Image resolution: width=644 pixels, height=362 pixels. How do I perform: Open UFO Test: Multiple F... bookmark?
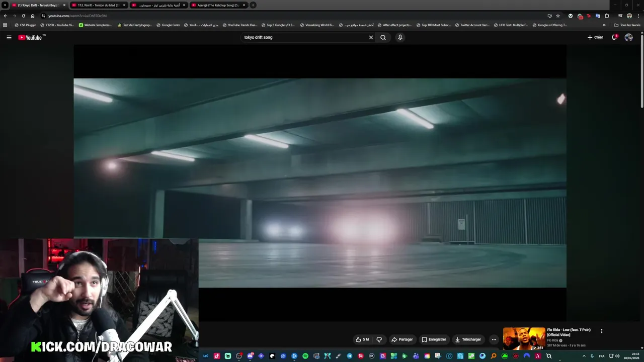tap(511, 25)
